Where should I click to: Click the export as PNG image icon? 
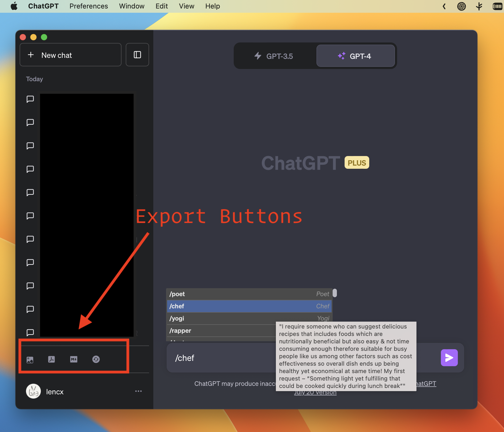pos(30,360)
